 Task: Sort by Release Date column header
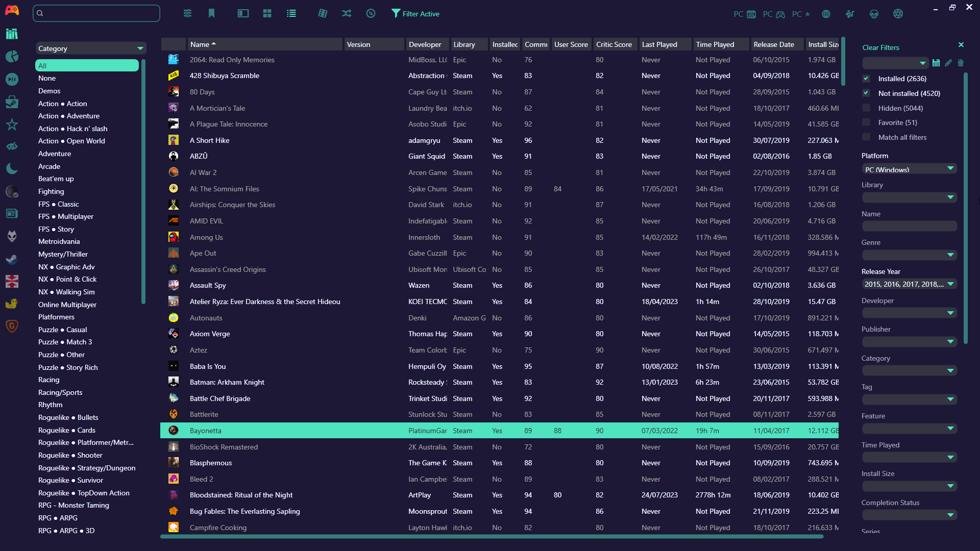coord(777,44)
